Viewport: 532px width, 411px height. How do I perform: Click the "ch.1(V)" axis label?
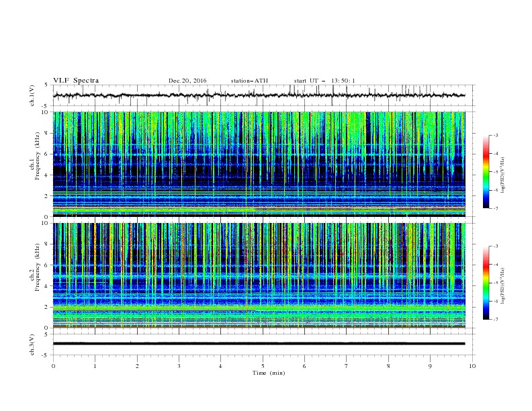[32, 95]
